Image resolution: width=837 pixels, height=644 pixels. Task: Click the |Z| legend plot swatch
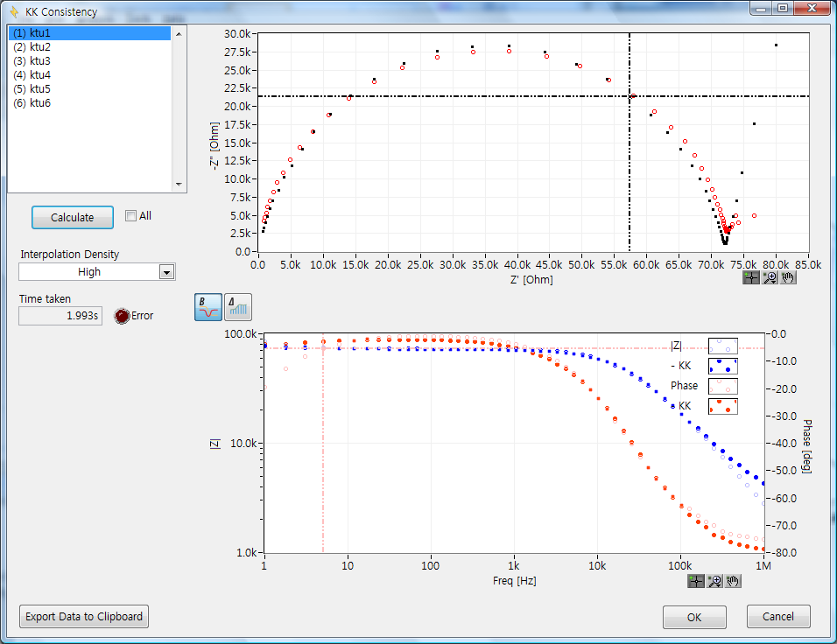pos(722,346)
